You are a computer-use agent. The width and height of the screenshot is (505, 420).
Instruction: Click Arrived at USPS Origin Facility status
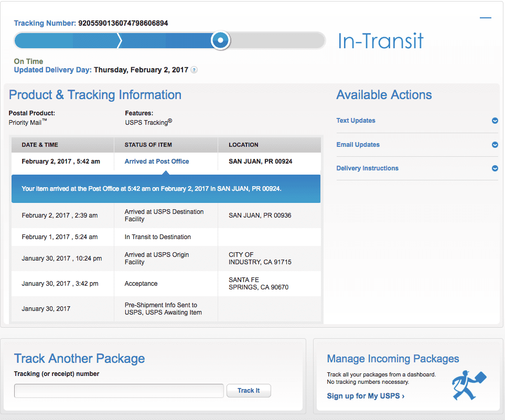[157, 259]
